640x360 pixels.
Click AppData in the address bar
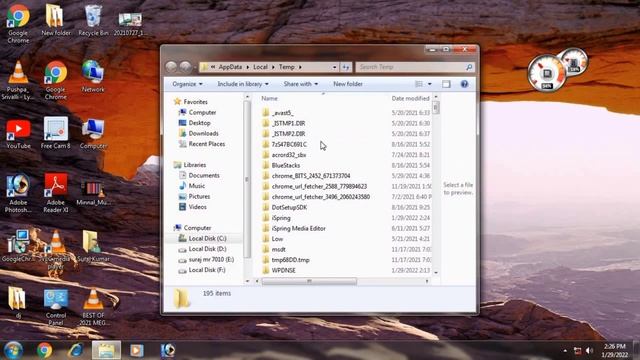(x=230, y=67)
